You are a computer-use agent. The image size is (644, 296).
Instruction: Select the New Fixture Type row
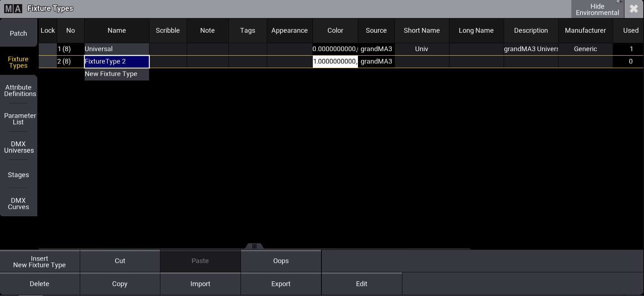coord(117,74)
